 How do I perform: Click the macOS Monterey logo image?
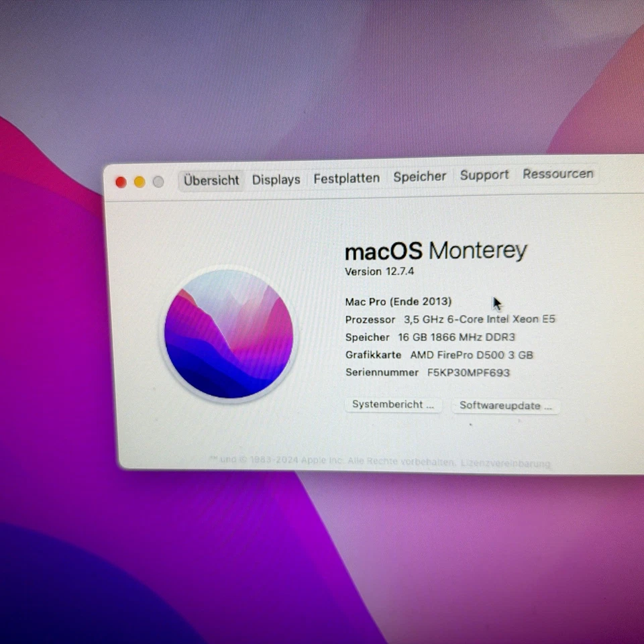(229, 334)
